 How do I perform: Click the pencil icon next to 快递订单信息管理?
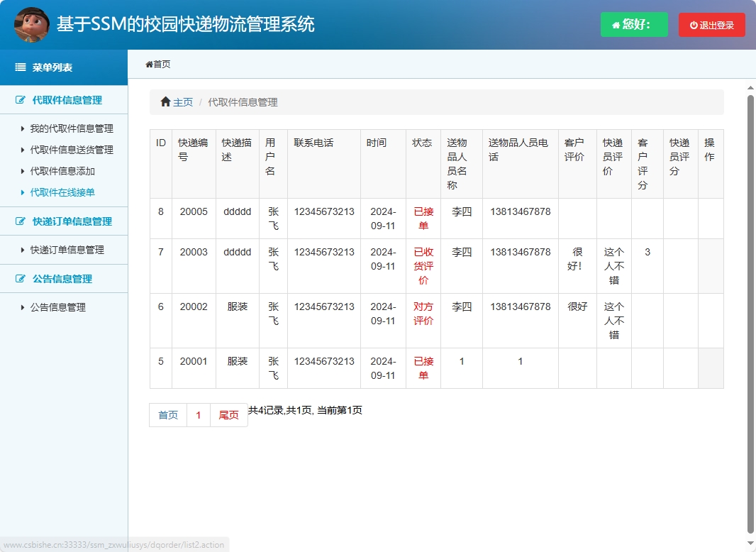[x=19, y=221]
